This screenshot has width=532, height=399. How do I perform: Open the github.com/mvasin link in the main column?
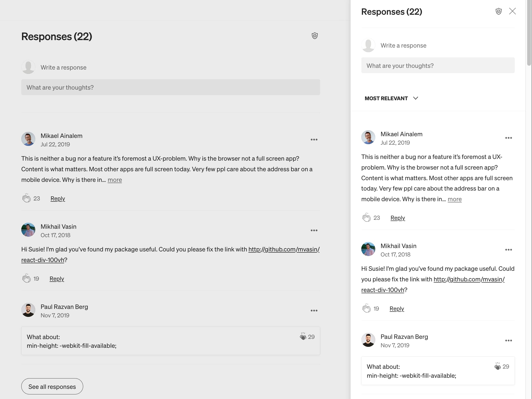click(x=170, y=255)
